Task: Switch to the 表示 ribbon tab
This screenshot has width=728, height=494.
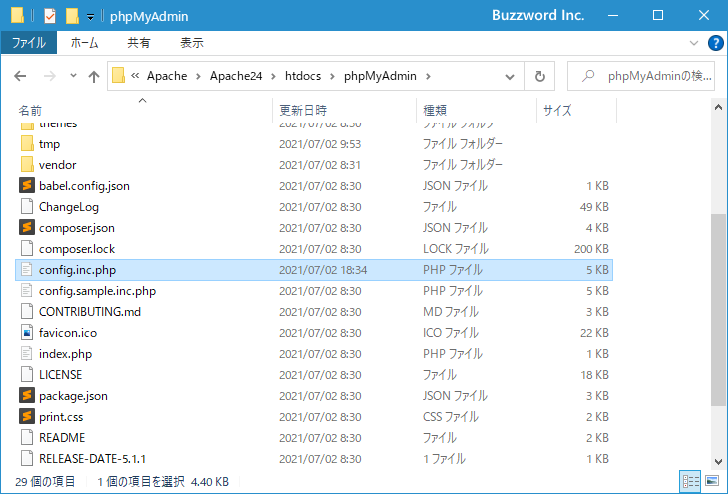Action: point(192,43)
